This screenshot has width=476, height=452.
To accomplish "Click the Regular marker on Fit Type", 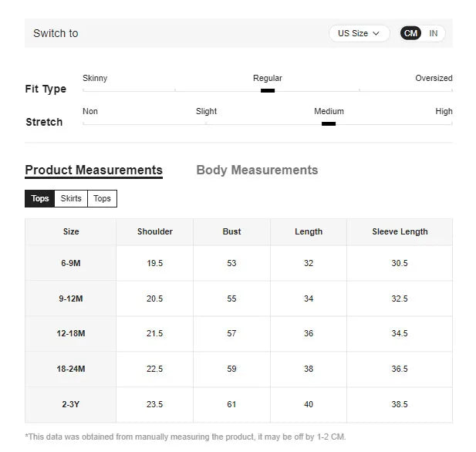I will [268, 90].
